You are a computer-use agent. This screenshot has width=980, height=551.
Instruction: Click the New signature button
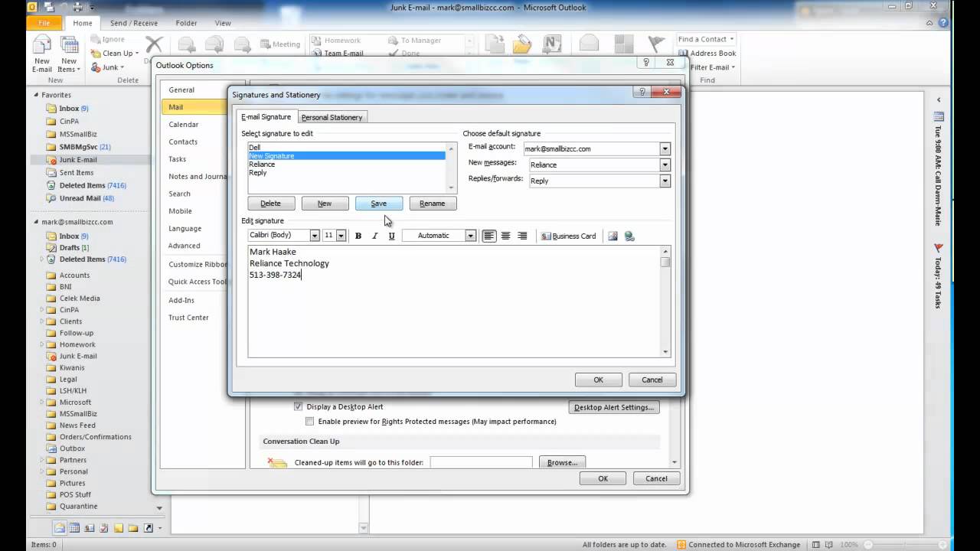[325, 204]
